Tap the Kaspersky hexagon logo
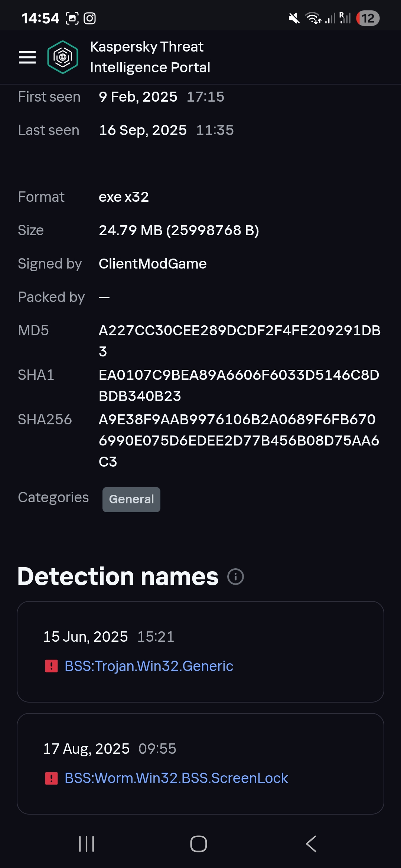The width and height of the screenshot is (401, 868). pyautogui.click(x=63, y=57)
